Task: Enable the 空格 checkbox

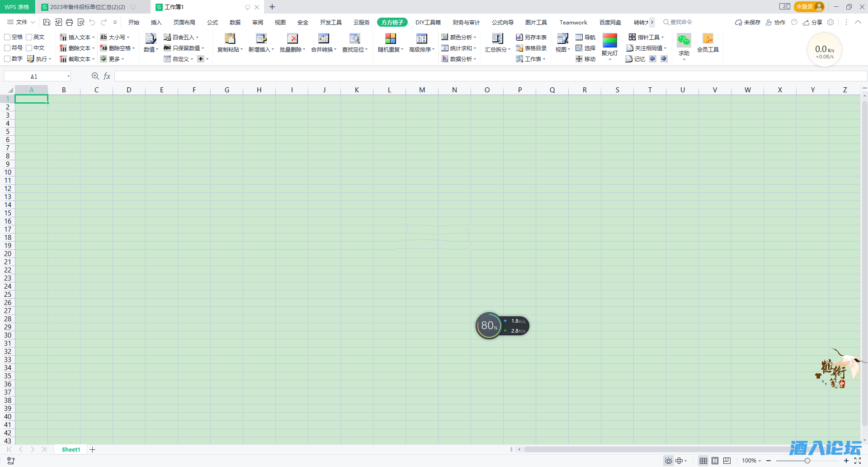Action: point(7,37)
